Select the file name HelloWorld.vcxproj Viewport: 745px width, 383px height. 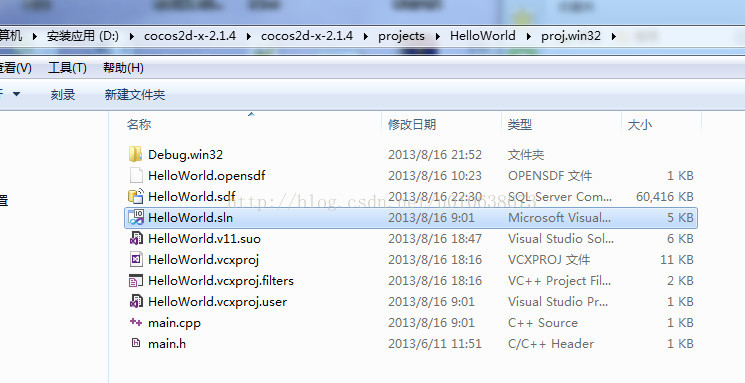coord(203,259)
